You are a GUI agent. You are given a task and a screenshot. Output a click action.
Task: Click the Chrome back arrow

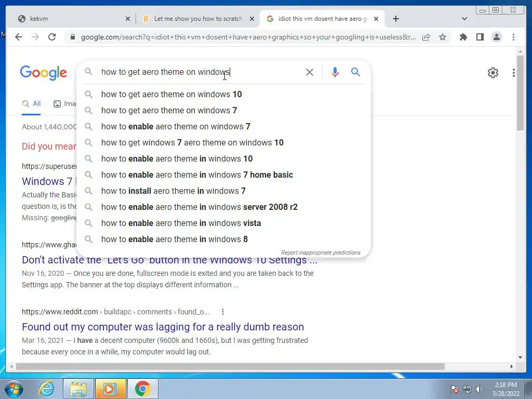[19, 37]
